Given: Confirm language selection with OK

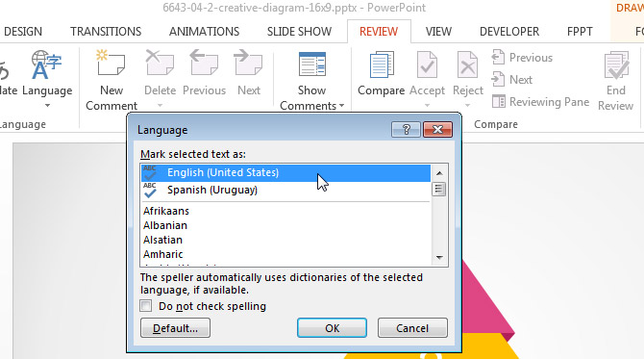Looking at the screenshot, I should (x=332, y=328).
